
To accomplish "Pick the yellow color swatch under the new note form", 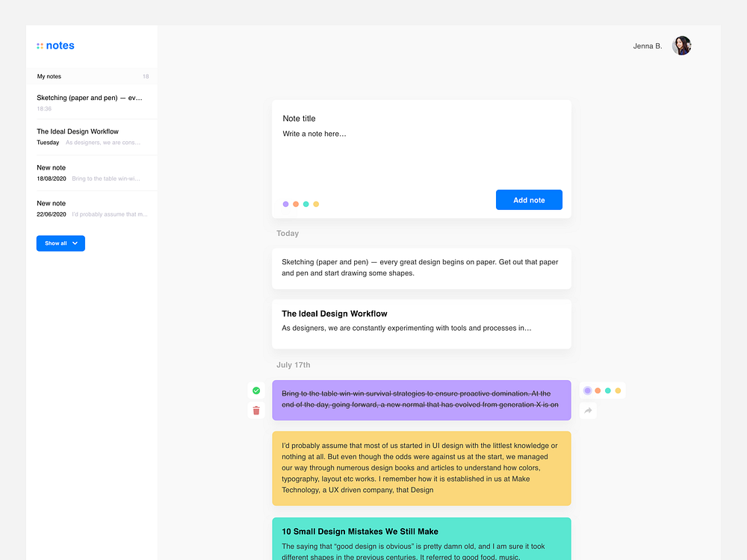I will [x=316, y=203].
